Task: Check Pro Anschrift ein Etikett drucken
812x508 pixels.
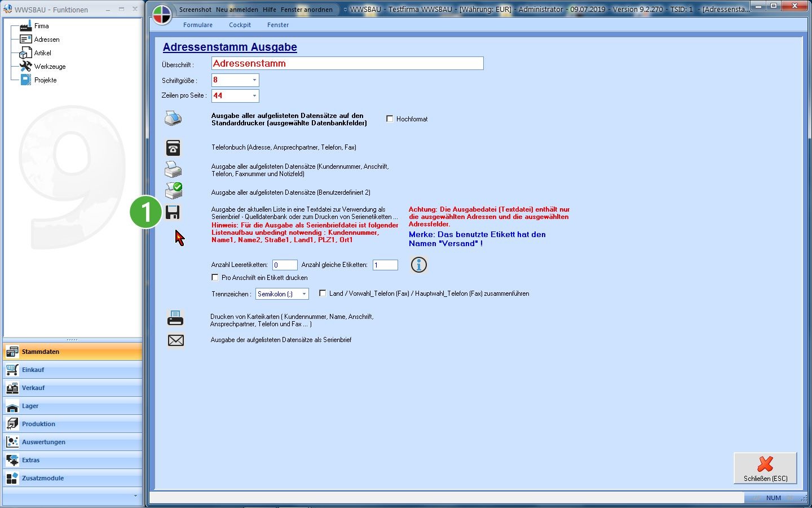Action: [x=215, y=278]
